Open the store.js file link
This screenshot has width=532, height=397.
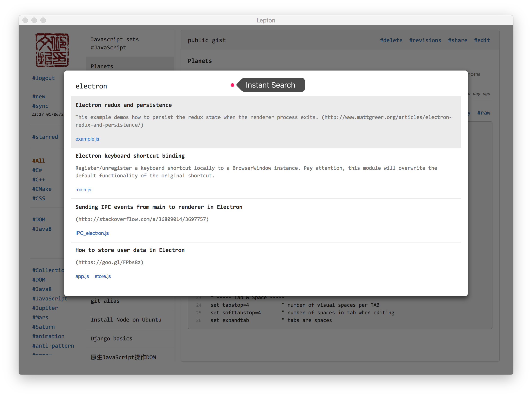tap(103, 276)
